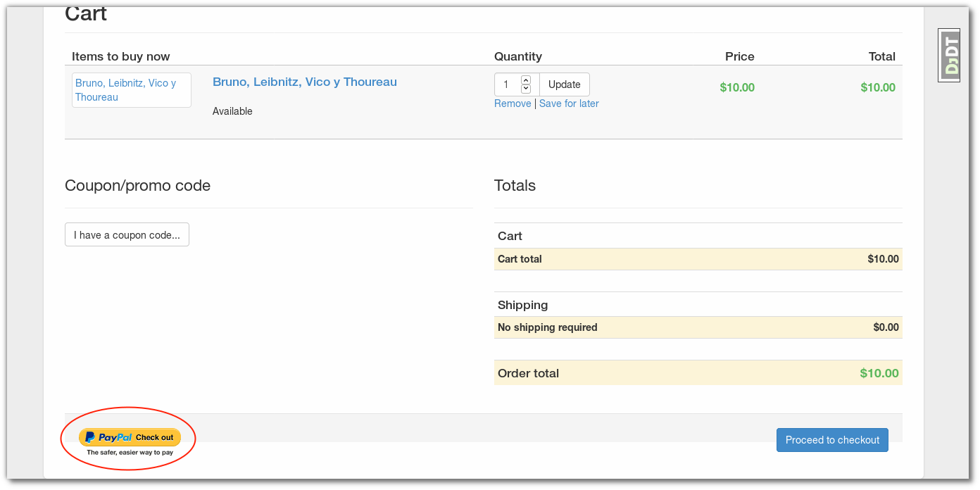Click the 'Cart total' row label
The image size is (980, 490).
click(x=520, y=259)
